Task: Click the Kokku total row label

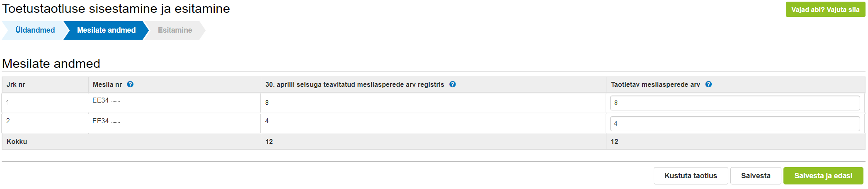Action: coord(17,141)
